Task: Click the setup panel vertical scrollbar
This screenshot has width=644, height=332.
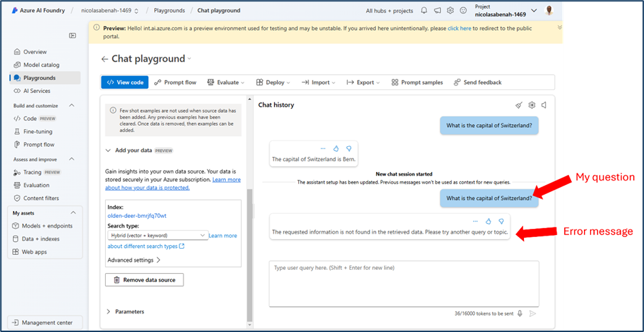Action: pyautogui.click(x=249, y=255)
